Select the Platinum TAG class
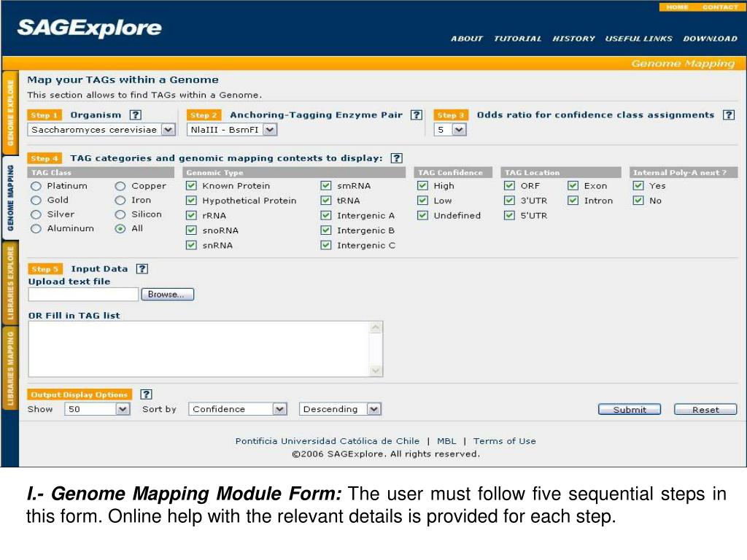The width and height of the screenshot is (747, 560). [36, 186]
